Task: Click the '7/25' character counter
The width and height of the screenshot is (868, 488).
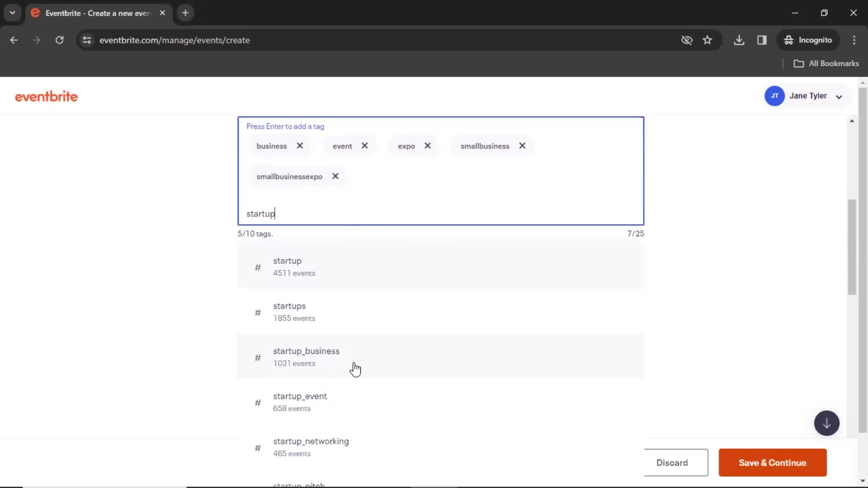Action: tap(636, 234)
